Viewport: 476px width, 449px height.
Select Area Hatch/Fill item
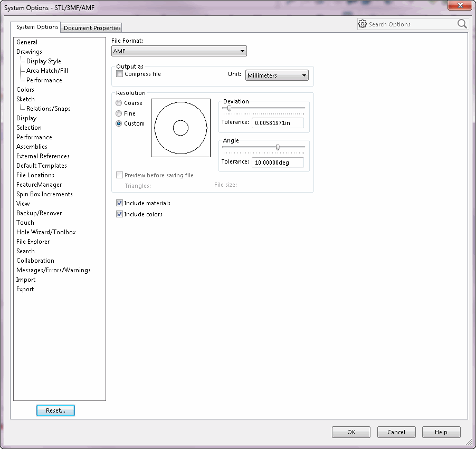(x=47, y=70)
